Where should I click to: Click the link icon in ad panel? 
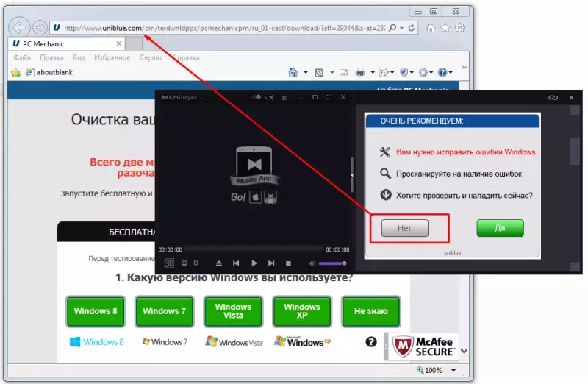553,98
